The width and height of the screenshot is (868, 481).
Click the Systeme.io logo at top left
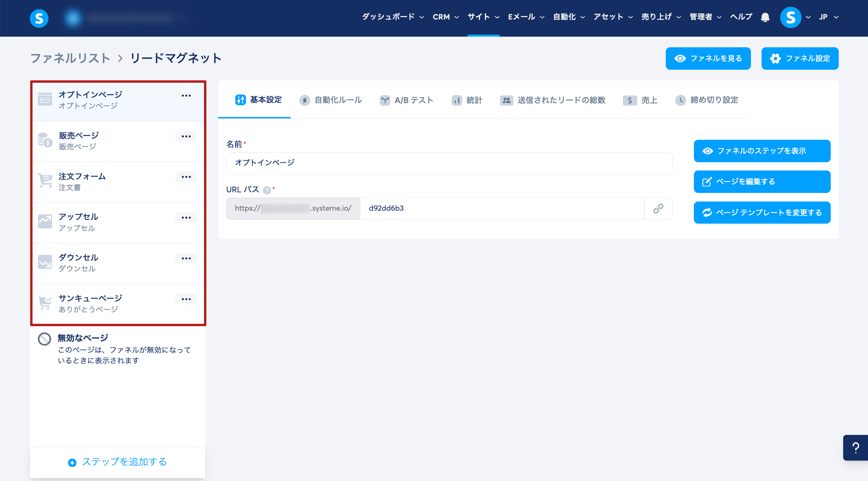click(39, 18)
